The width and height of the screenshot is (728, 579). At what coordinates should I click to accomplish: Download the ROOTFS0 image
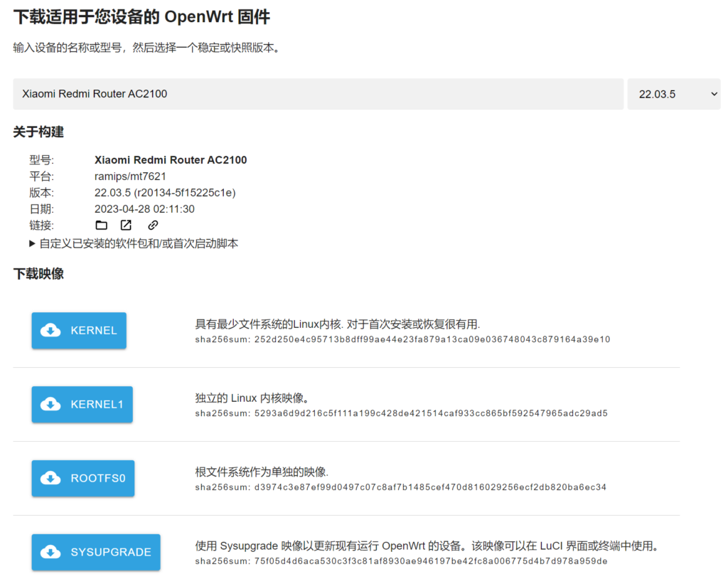pyautogui.click(x=83, y=478)
